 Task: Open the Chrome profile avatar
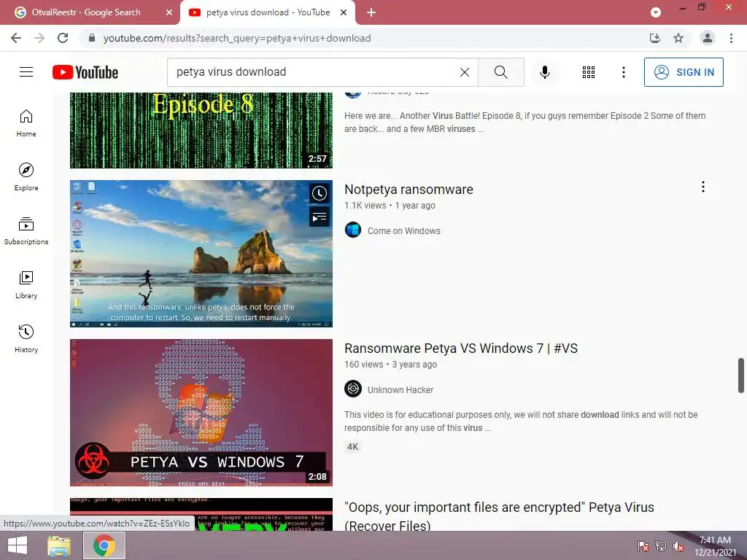[708, 38]
